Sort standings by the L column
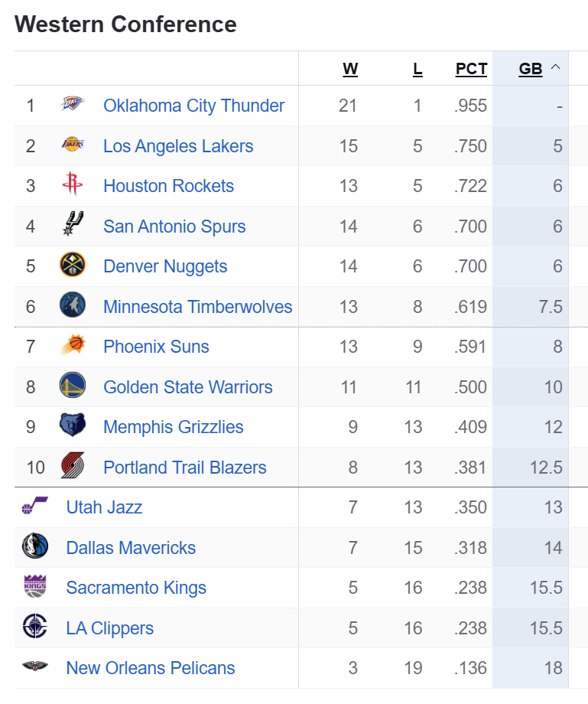Viewport: 588px width, 704px height. 417,69
